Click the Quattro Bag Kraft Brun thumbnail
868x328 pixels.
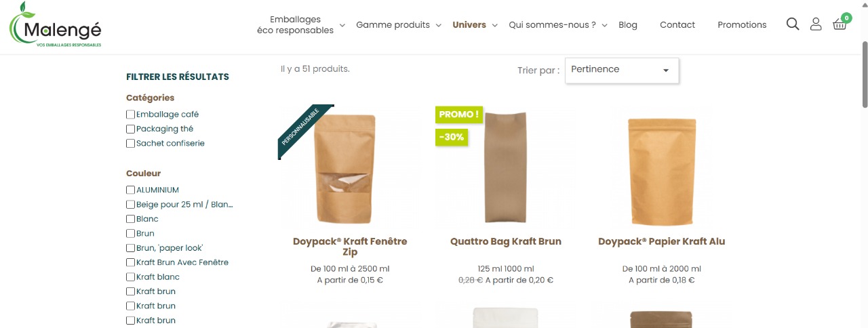click(505, 167)
